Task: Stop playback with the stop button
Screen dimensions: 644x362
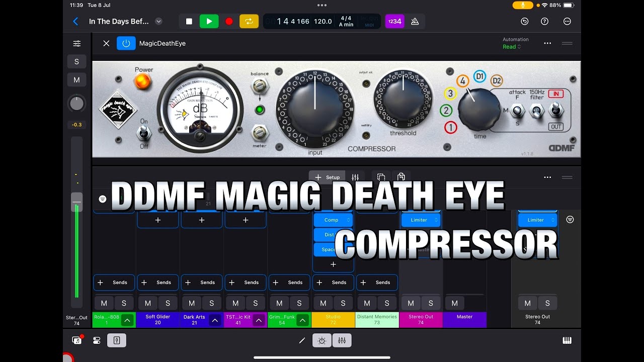Action: pos(189,21)
